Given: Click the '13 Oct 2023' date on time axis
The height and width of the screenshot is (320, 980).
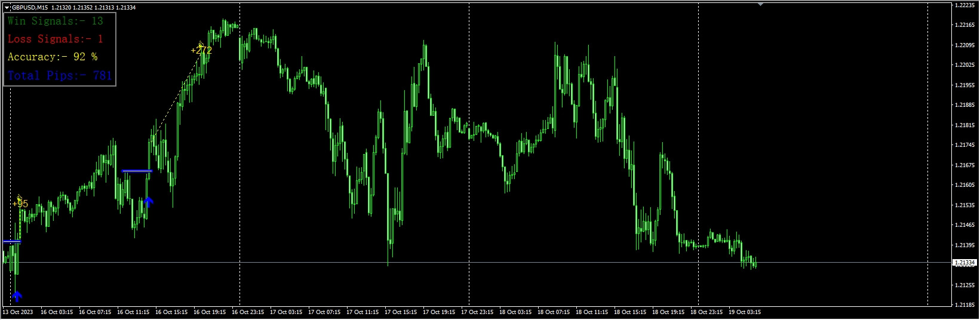Looking at the screenshot, I should (17, 312).
